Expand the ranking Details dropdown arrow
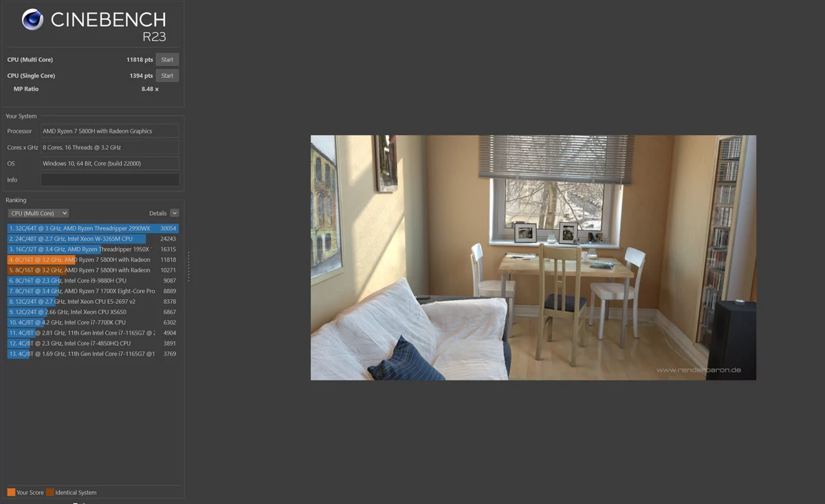The width and height of the screenshot is (825, 504). (x=175, y=213)
